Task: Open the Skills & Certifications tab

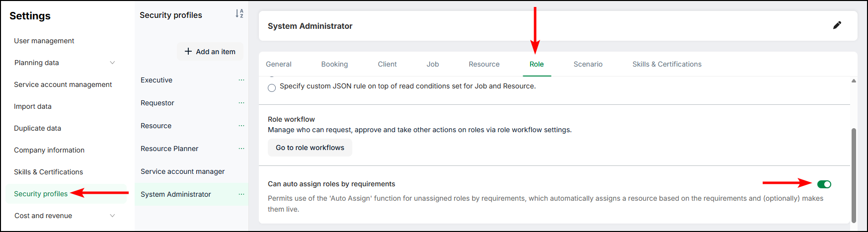Action: pyautogui.click(x=667, y=64)
